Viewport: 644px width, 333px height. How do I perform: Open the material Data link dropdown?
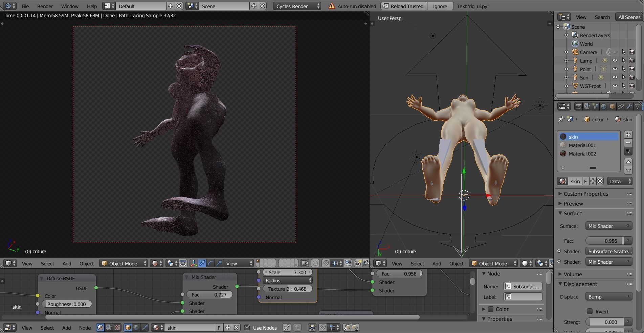(620, 182)
